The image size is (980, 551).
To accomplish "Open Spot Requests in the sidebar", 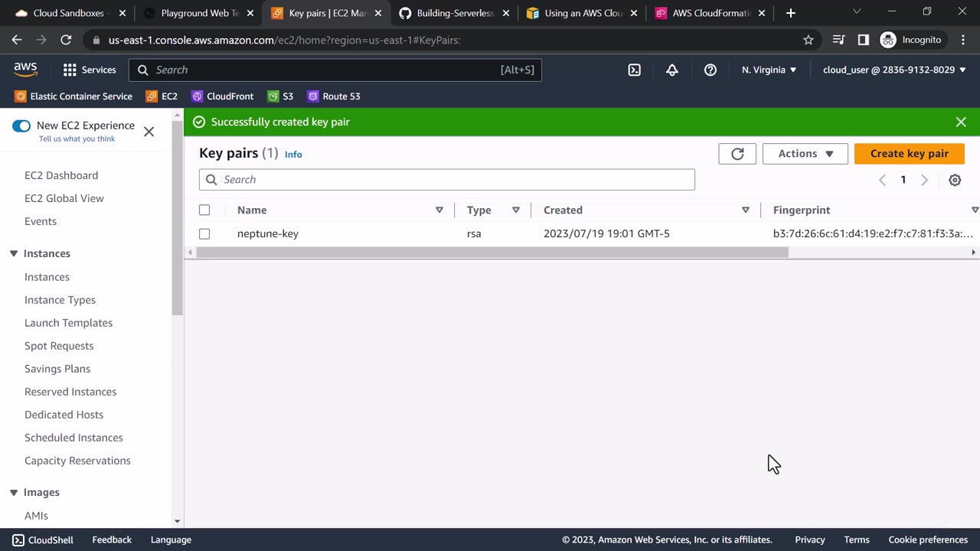I will [59, 346].
